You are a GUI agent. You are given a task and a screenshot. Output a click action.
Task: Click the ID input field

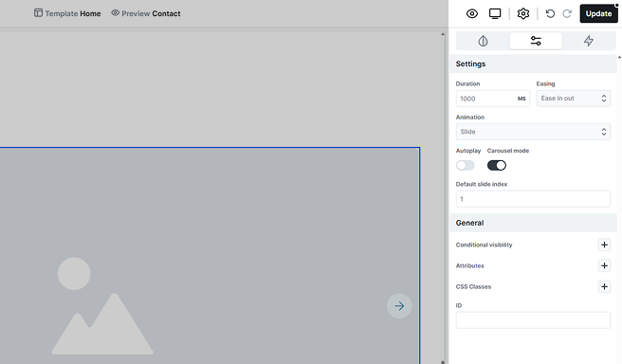tap(533, 320)
